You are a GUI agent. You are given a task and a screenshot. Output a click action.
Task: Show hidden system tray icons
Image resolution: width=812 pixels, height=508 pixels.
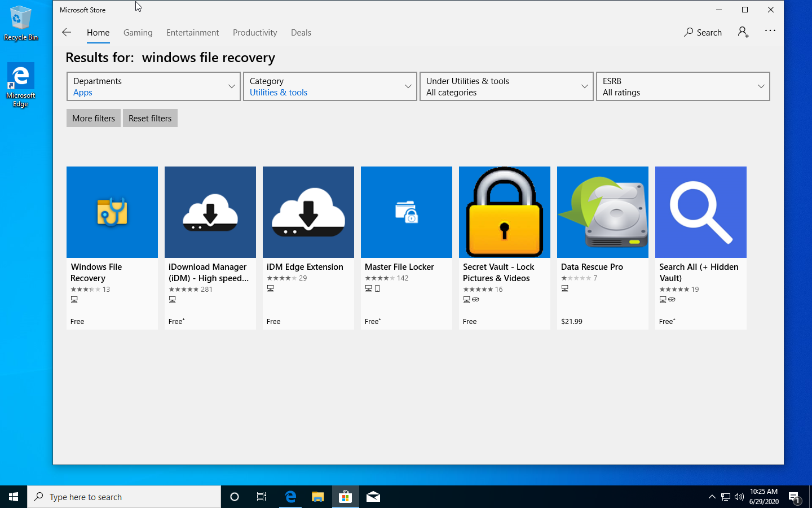pyautogui.click(x=712, y=497)
